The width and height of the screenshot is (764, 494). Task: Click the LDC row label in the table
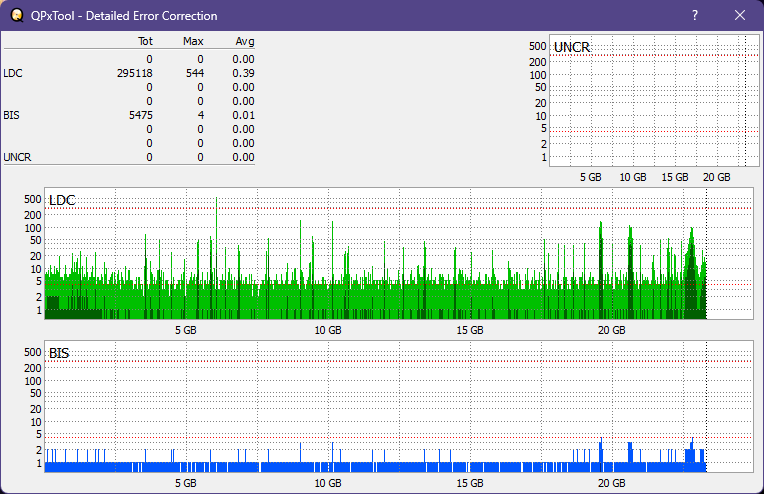click(x=13, y=73)
